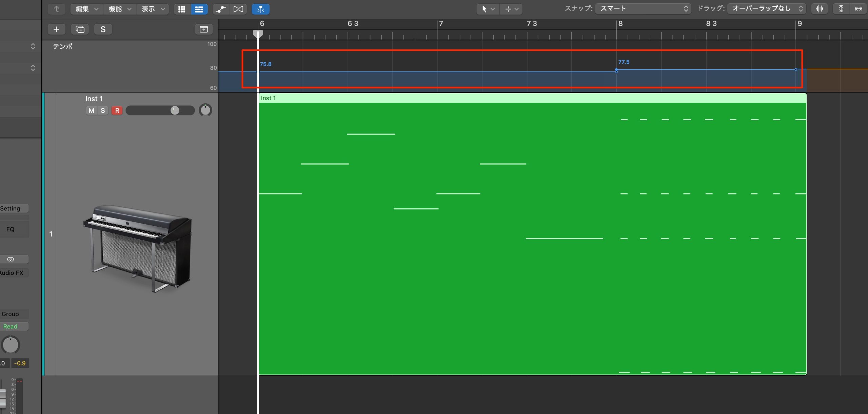
Task: Toggle the blue Catch playhead button
Action: coord(260,9)
